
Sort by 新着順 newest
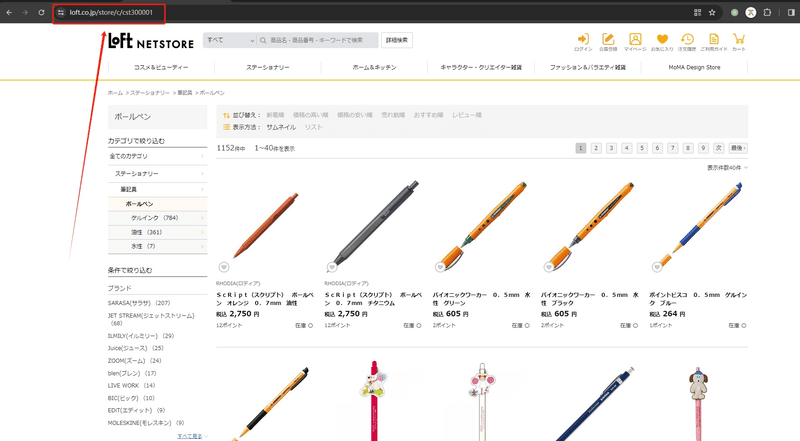click(x=275, y=115)
